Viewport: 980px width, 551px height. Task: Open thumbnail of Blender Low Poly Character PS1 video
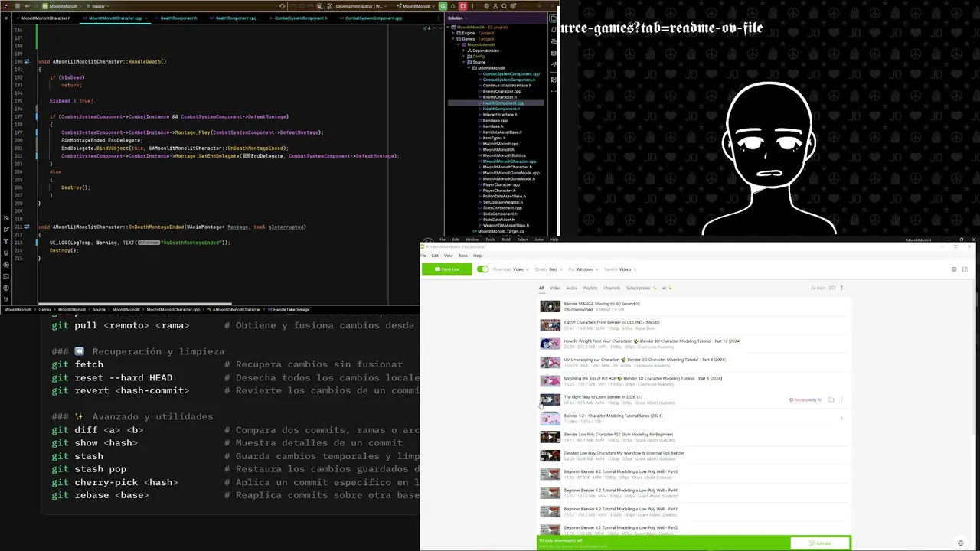coord(550,437)
